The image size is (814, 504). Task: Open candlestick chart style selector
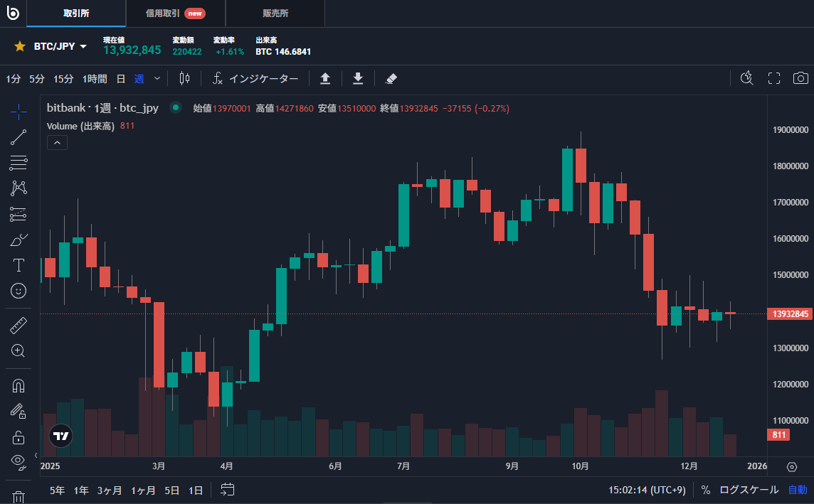click(x=185, y=78)
